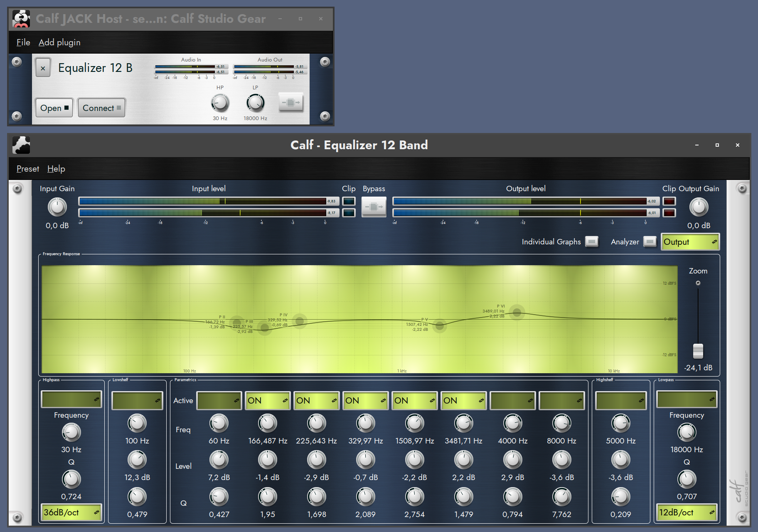The height and width of the screenshot is (532, 758).
Task: Open the 1508,97 Hz band ON dropdown
Action: [414, 401]
